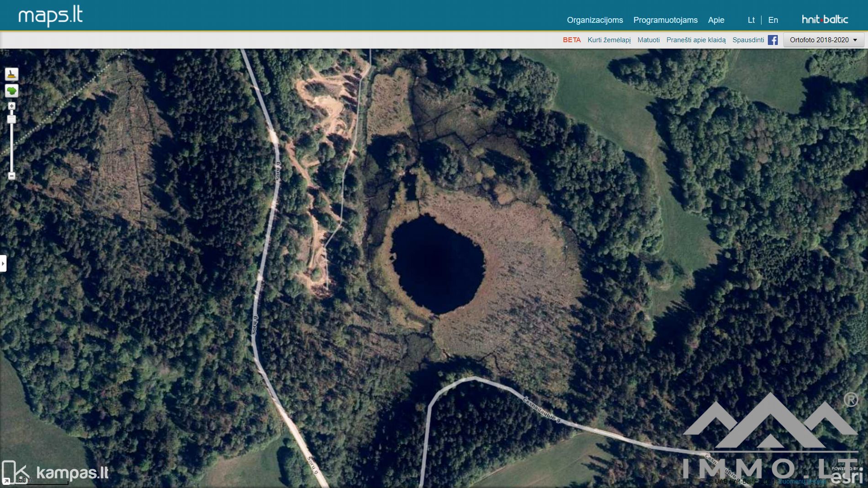Click the Spausdinti print link

coord(748,40)
